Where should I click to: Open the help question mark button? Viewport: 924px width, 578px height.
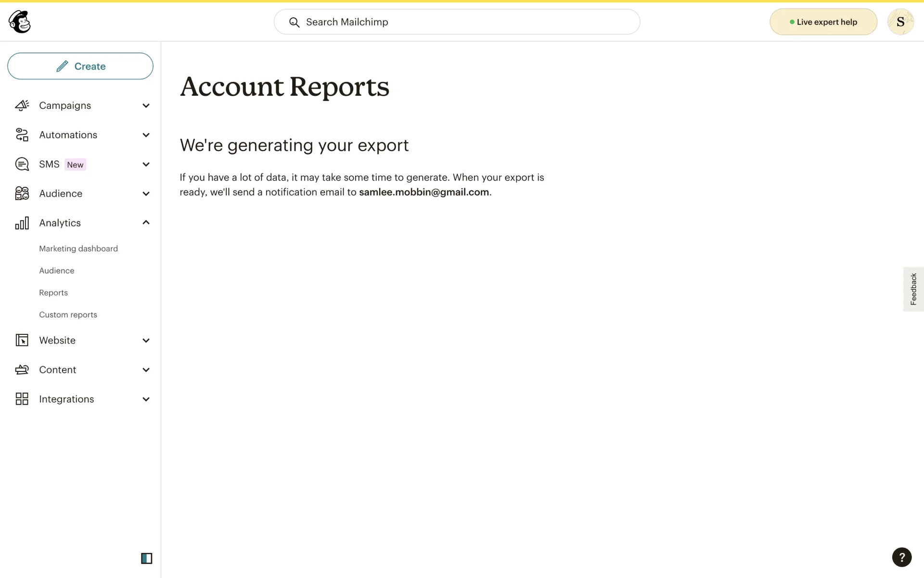pyautogui.click(x=901, y=557)
